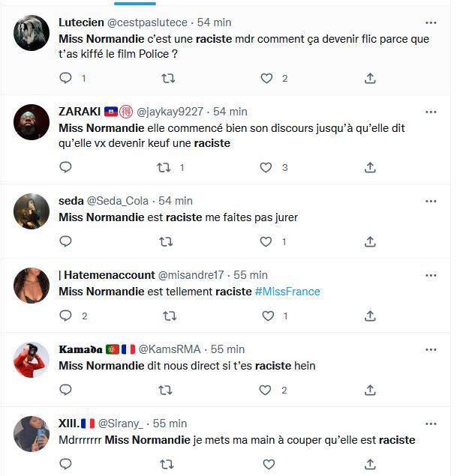457x476 pixels.
Task: Like Lutecien's tweet
Action: click(x=267, y=78)
